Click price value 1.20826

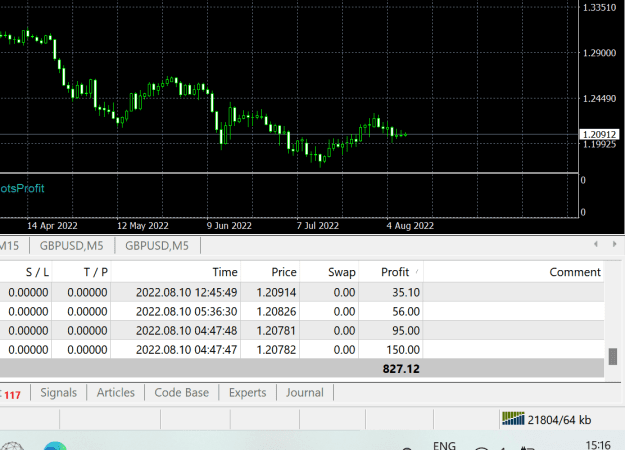[x=276, y=312]
